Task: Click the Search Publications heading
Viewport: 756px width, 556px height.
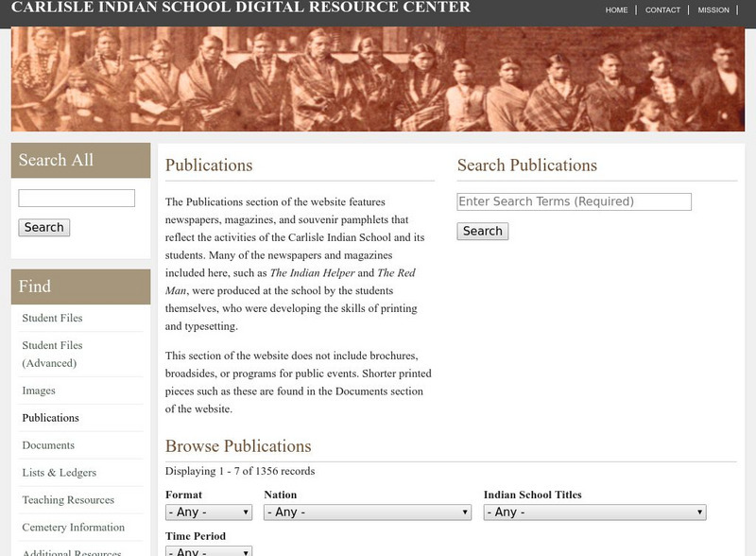Action: 527,165
